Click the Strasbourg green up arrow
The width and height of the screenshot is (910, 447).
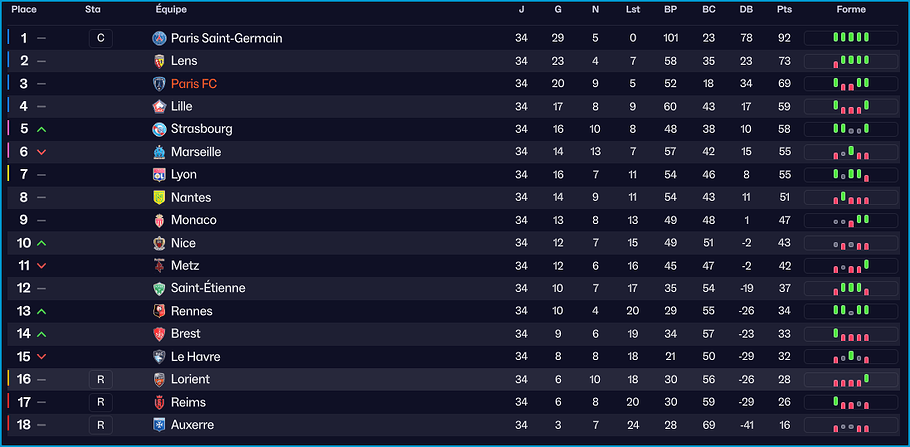(x=41, y=130)
